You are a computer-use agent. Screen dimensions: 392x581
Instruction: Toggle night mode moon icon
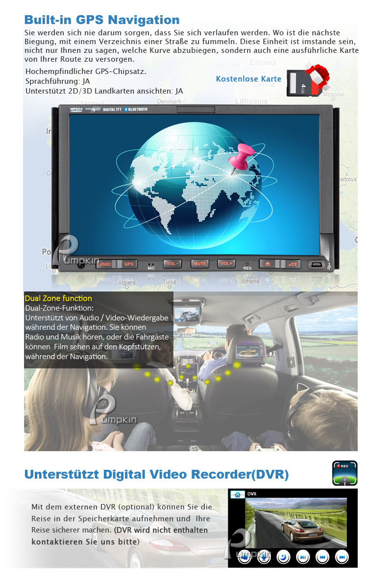click(x=283, y=557)
